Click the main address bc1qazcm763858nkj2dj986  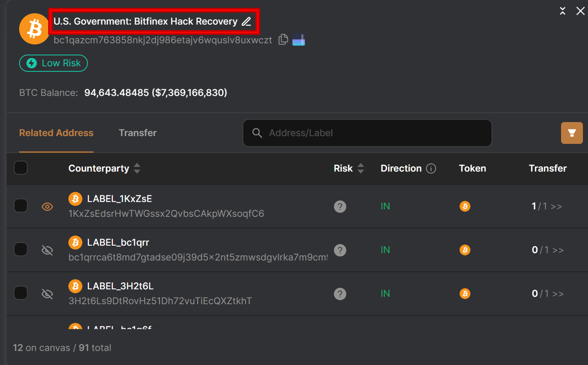tap(163, 40)
